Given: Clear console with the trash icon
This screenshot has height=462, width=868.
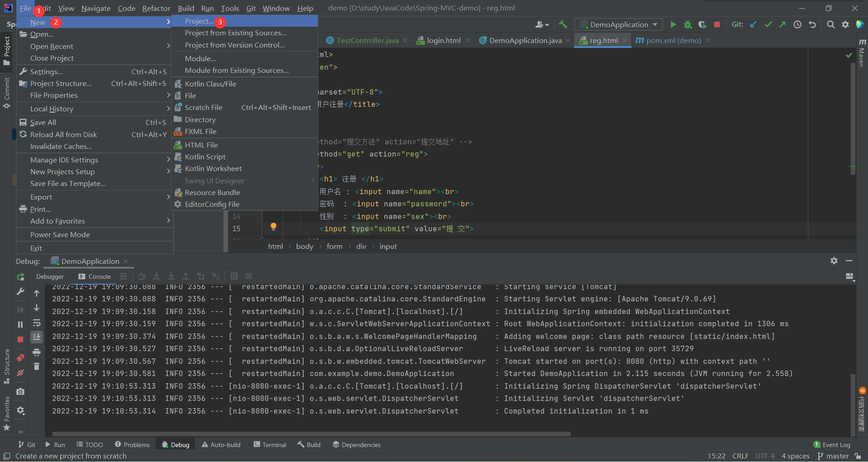Looking at the screenshot, I should click(37, 367).
